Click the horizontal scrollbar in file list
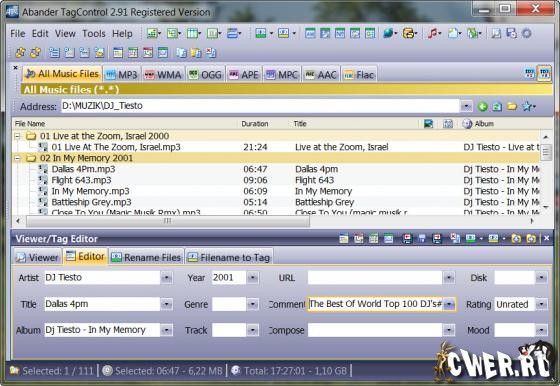Image resolution: width=560 pixels, height=386 pixels. (x=168, y=221)
